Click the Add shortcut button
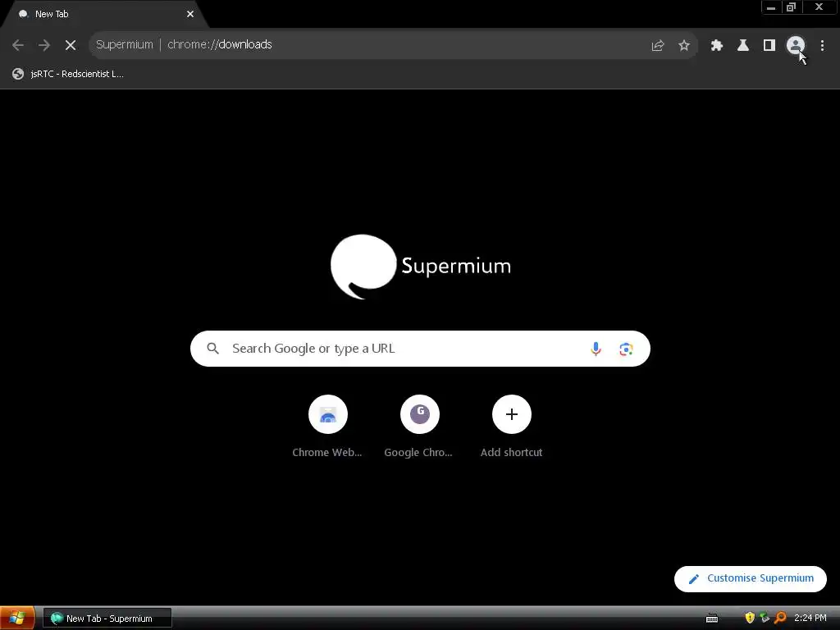The width and height of the screenshot is (840, 630). (512, 427)
